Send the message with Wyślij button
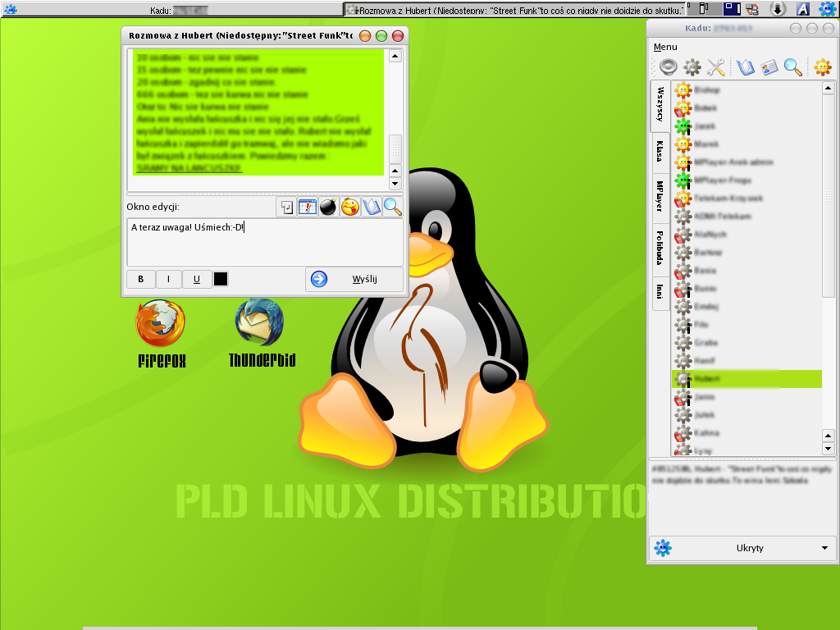 tap(354, 279)
